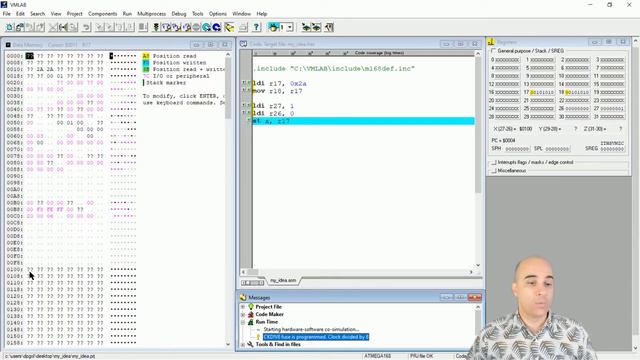Click the dark blue circular restart icon

tap(216, 27)
